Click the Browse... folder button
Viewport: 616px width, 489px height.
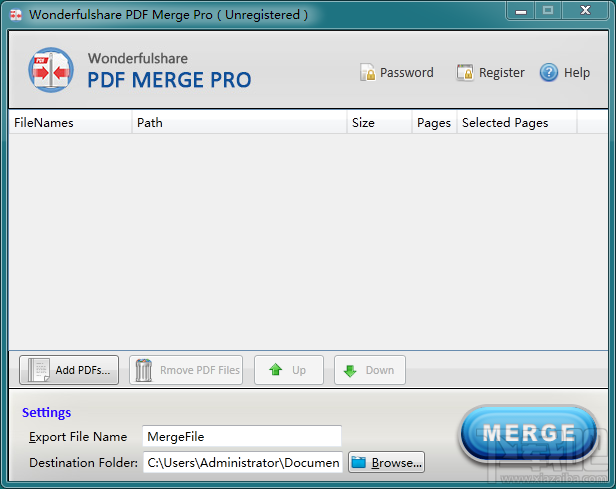click(387, 462)
